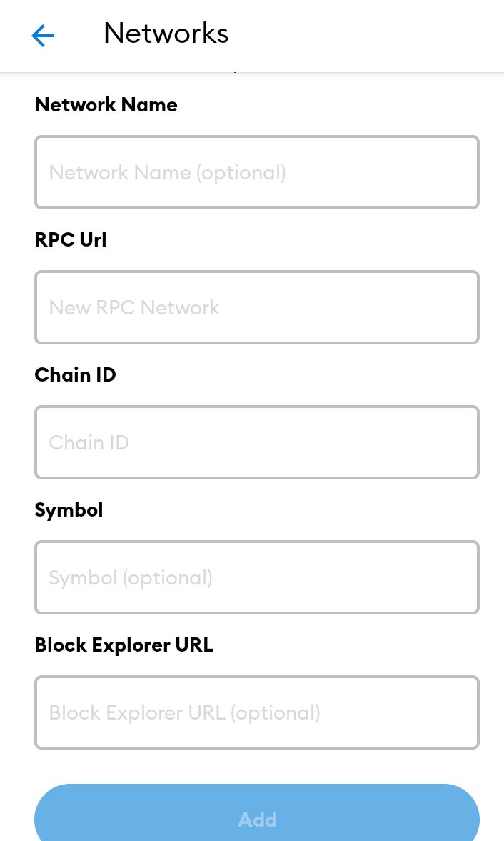Click the Block Explorer URL input box

(257, 713)
